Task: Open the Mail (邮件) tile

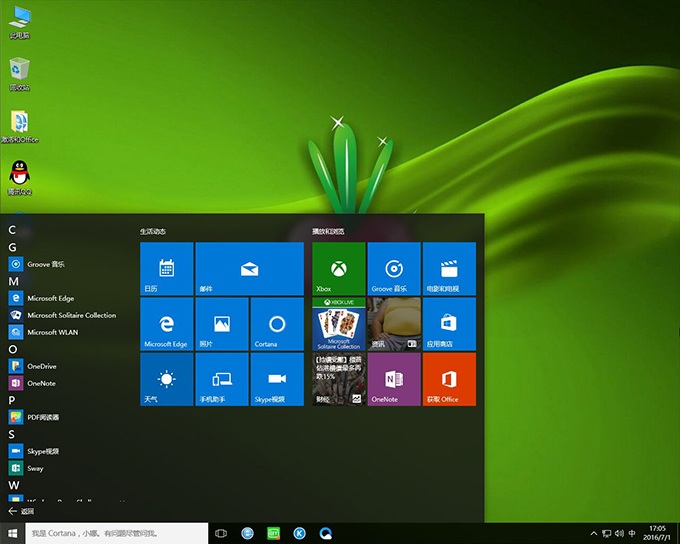Action: click(x=249, y=268)
